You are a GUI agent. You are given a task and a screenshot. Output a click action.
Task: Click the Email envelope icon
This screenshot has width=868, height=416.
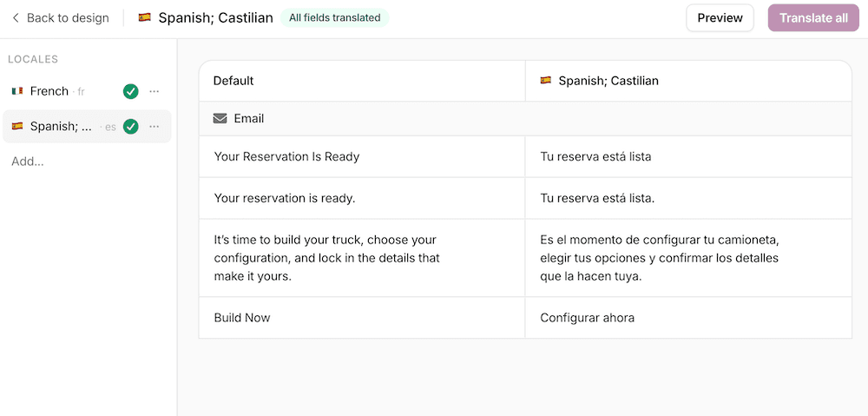pyautogui.click(x=220, y=118)
